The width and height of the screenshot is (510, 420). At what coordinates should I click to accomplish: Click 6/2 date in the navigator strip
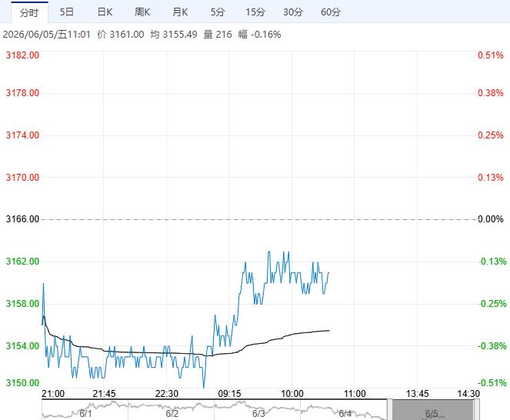pos(172,414)
